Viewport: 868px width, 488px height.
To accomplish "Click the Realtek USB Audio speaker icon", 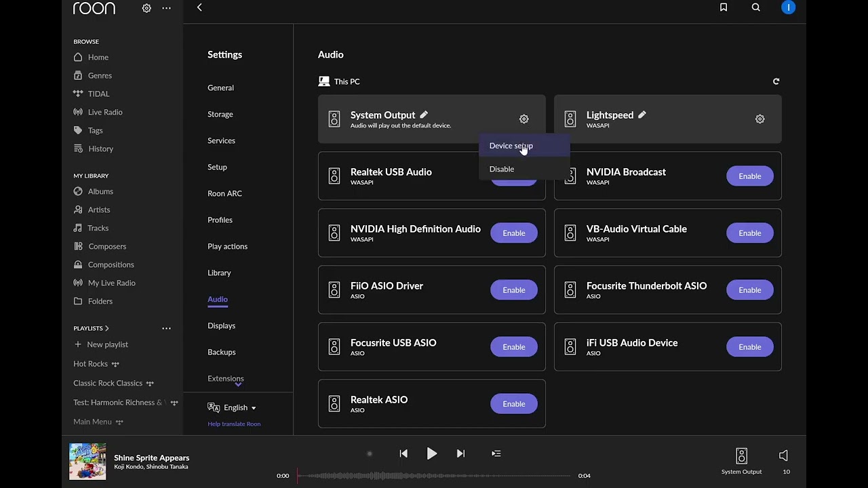I will (x=334, y=176).
